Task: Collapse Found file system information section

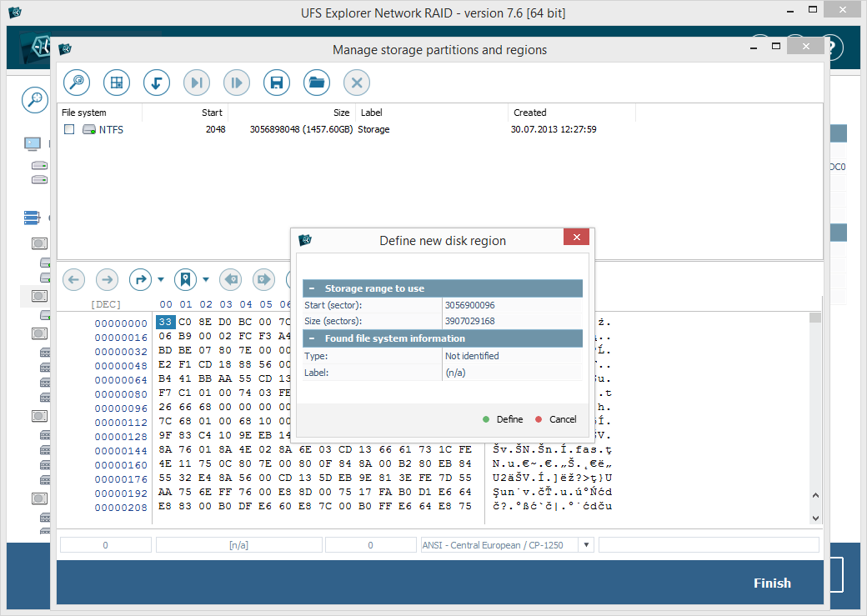Action: [311, 338]
